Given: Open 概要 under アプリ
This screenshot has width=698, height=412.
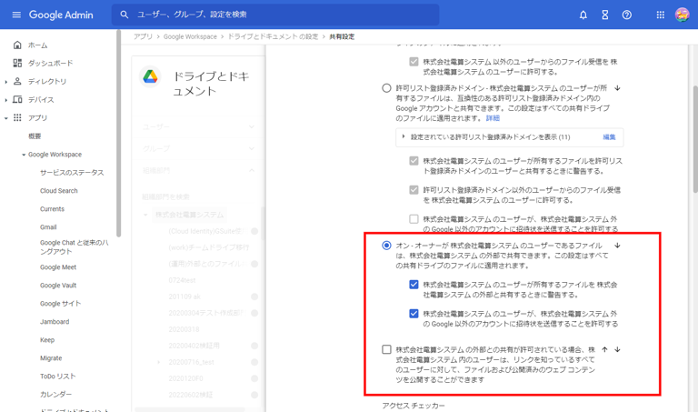Looking at the screenshot, I should coord(35,136).
